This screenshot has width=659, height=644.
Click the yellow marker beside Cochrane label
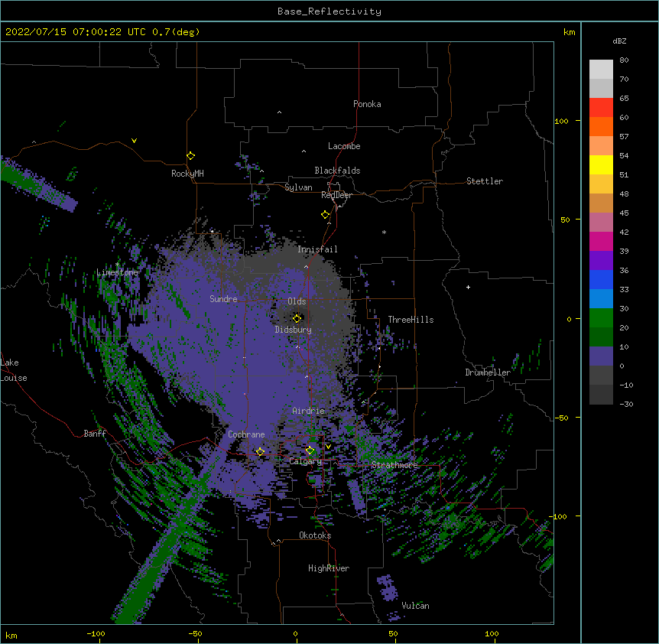260,452
